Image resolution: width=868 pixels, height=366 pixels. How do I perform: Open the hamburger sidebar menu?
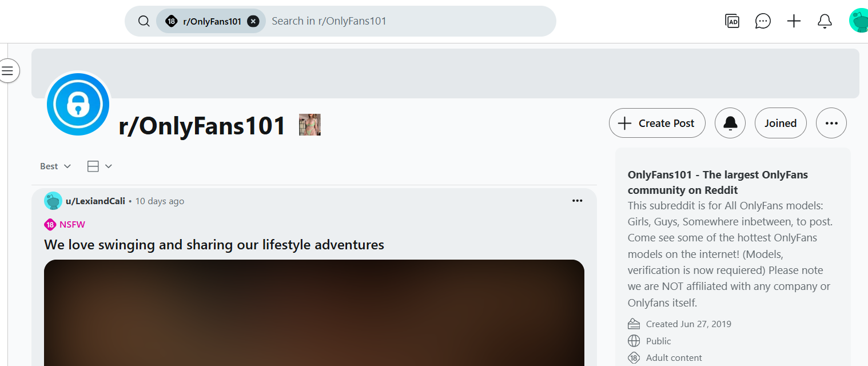[x=7, y=71]
